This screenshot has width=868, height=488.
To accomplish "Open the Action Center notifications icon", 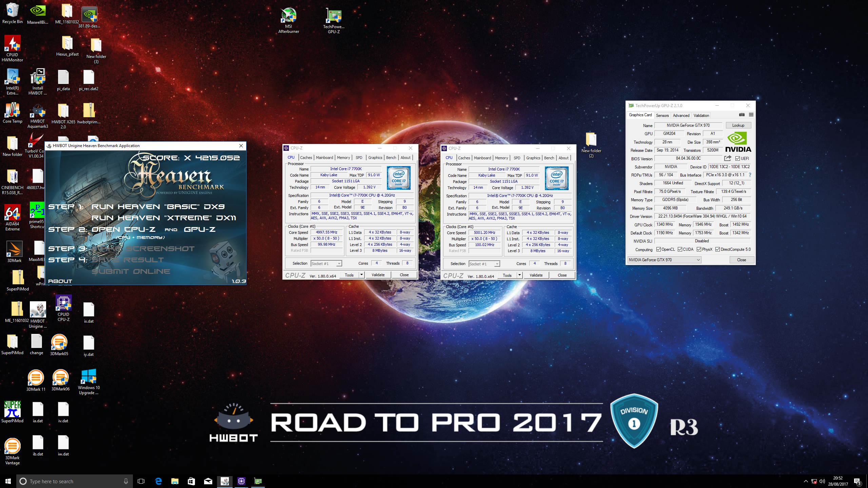I will click(857, 481).
